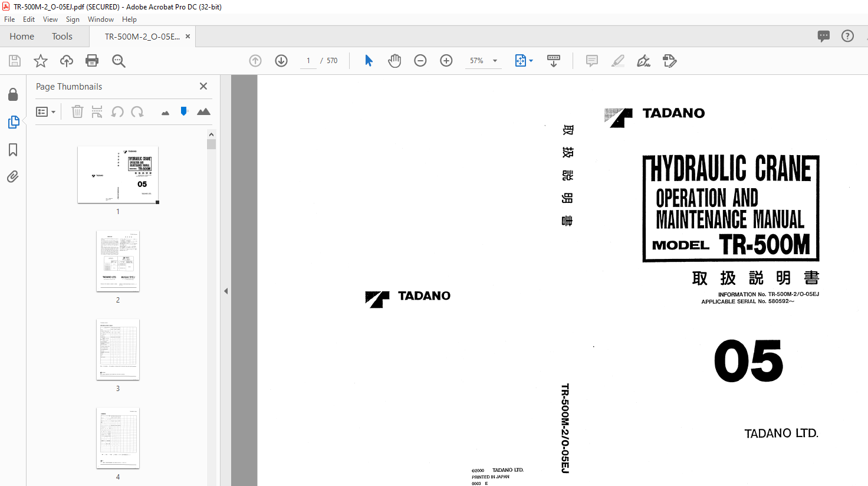
Task: Select the page 4 thumbnail
Action: pos(118,438)
